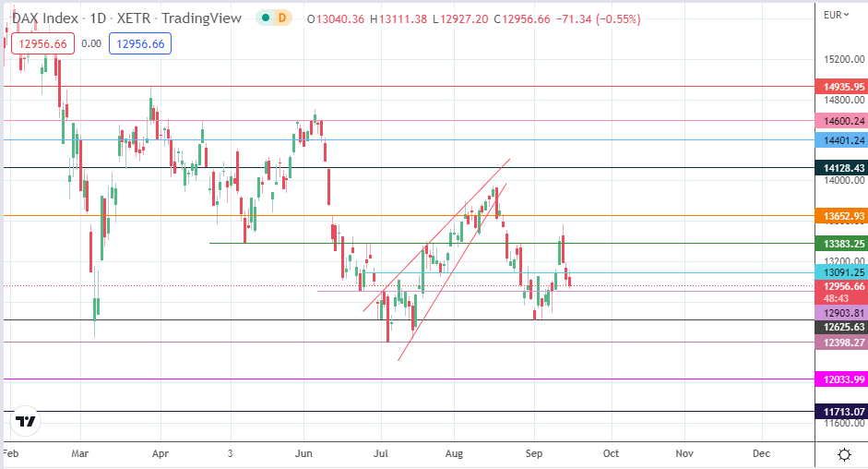Select the 13383.25 green price label
The height and width of the screenshot is (469, 868).
point(841,244)
